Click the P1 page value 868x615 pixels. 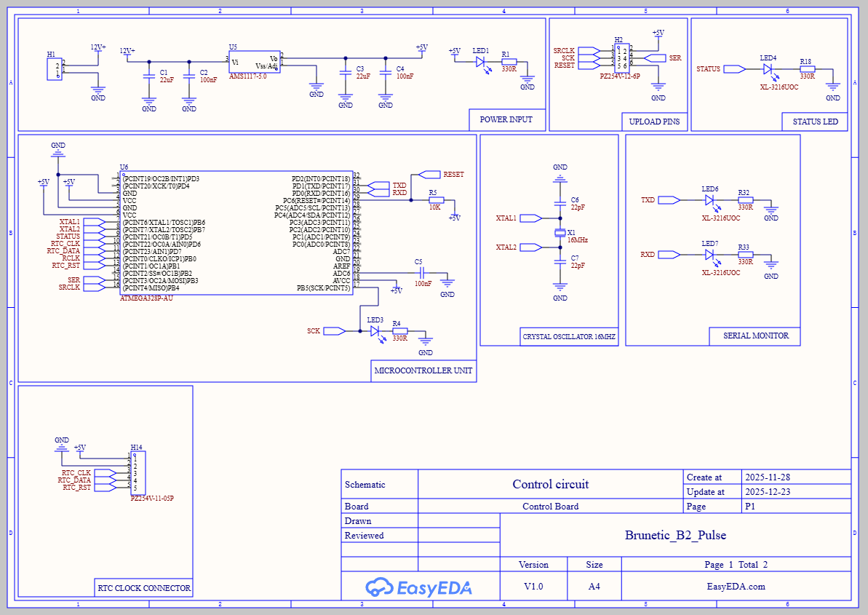(750, 507)
